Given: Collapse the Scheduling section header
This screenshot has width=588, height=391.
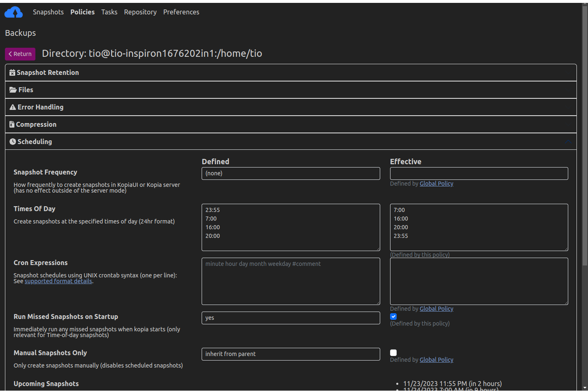Looking at the screenshot, I should pos(291,142).
